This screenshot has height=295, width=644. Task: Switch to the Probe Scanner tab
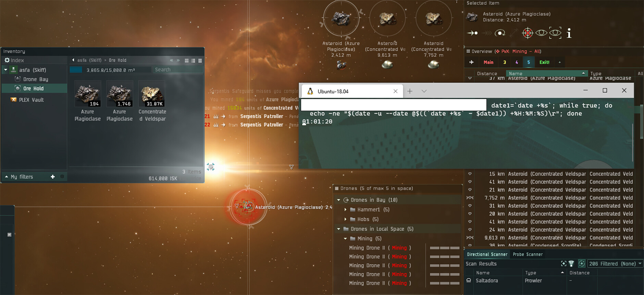tap(528, 254)
